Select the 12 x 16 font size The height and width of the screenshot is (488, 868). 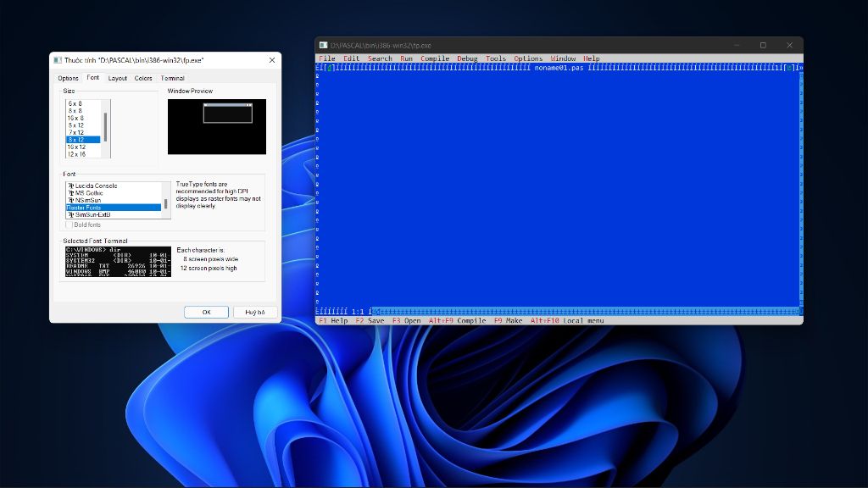[x=83, y=154]
